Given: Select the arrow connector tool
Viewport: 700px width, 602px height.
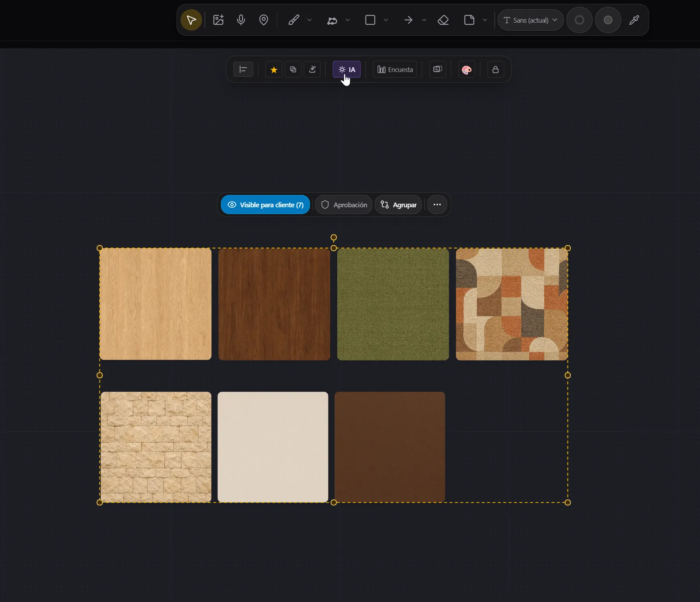Looking at the screenshot, I should click(x=408, y=20).
